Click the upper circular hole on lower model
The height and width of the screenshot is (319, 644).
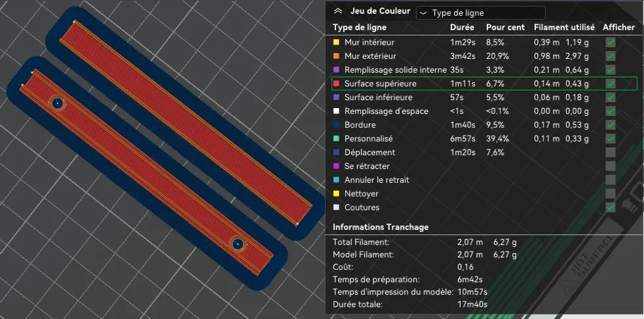click(57, 103)
